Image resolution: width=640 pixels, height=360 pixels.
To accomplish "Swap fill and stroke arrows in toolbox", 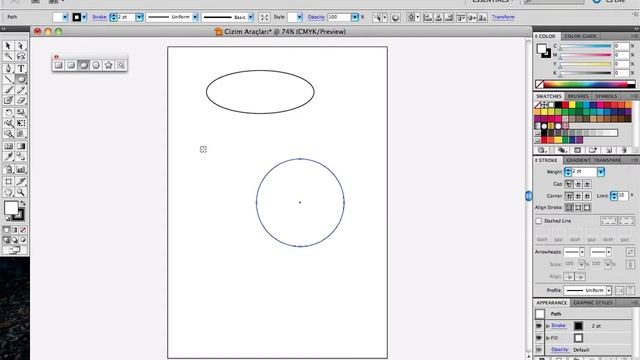I will (x=23, y=203).
